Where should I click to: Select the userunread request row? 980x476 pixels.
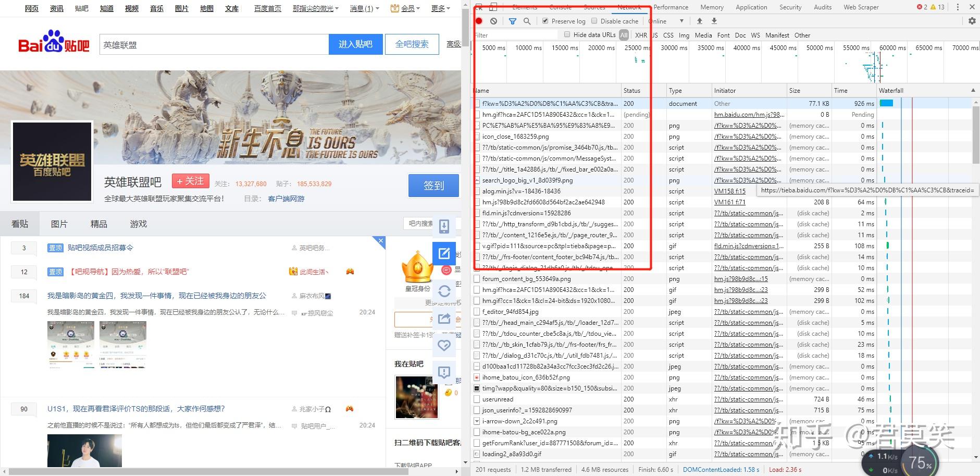723,399
